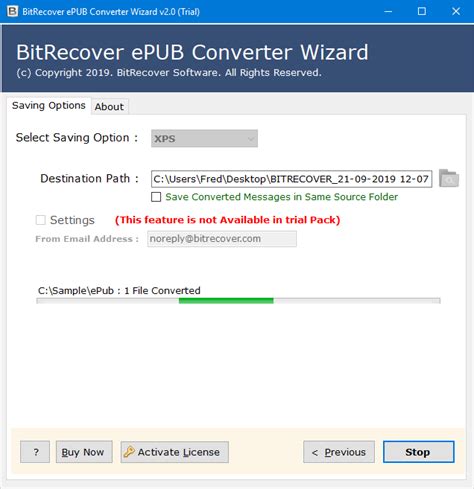The height and width of the screenshot is (489, 474).
Task: Enable Save Converted Messages in Same Source Folder
Action: [x=156, y=197]
